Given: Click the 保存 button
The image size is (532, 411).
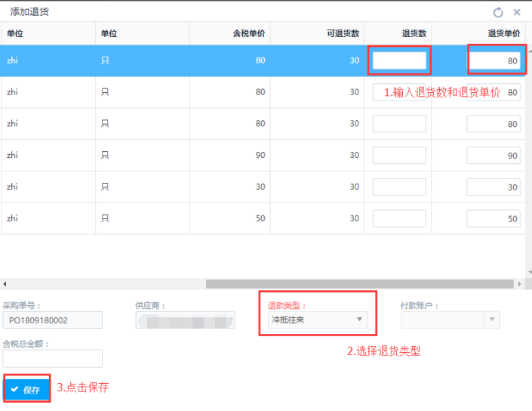Looking at the screenshot, I should 27,390.
